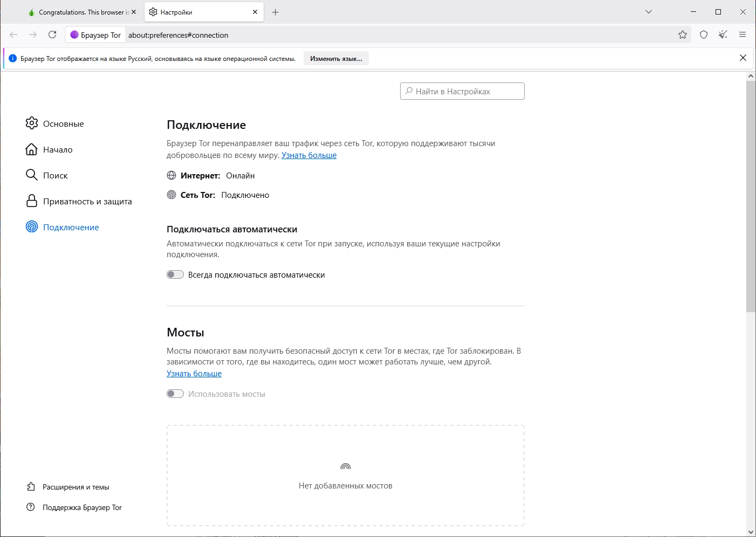Follow Узнать больше link under Подключение

(x=309, y=155)
